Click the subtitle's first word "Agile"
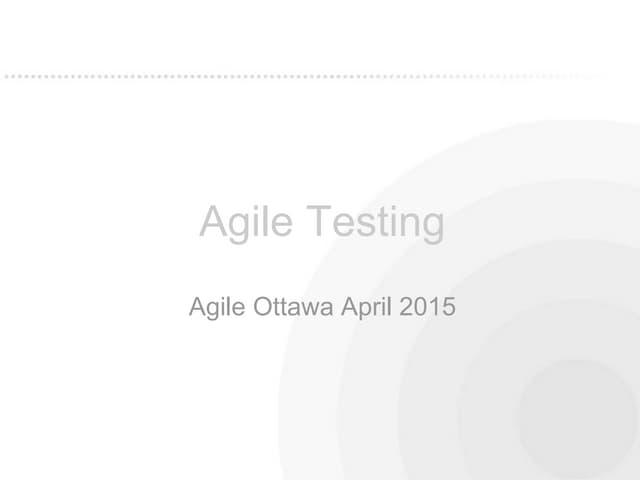This screenshot has width=640, height=480. tap(212, 307)
